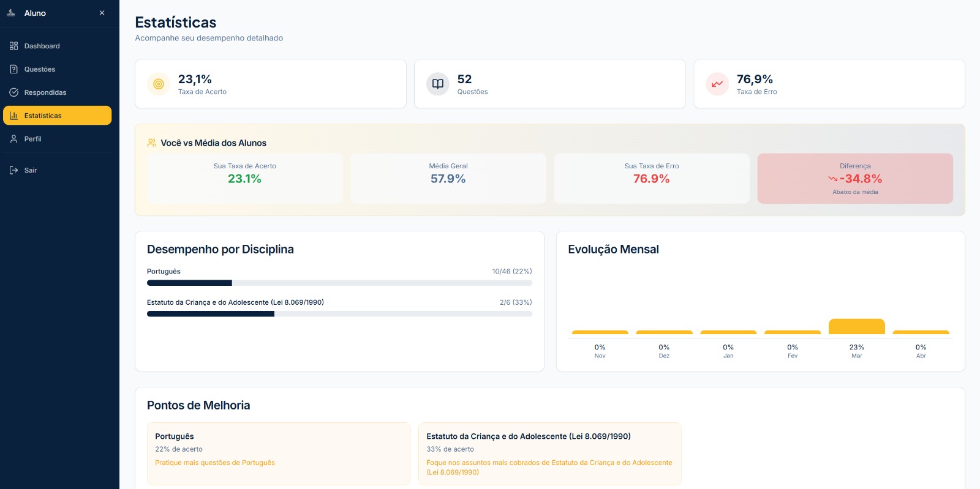Go to the Respondidas page
The image size is (980, 489).
point(45,92)
